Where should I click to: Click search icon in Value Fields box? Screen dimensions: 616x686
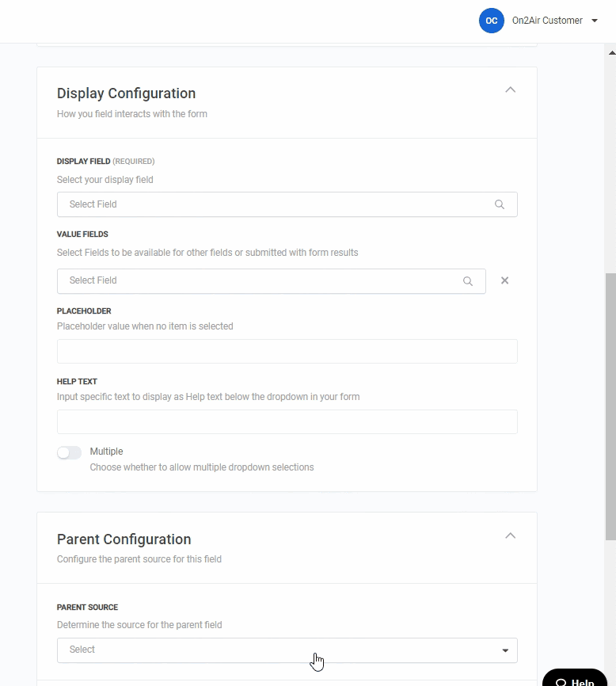(468, 281)
